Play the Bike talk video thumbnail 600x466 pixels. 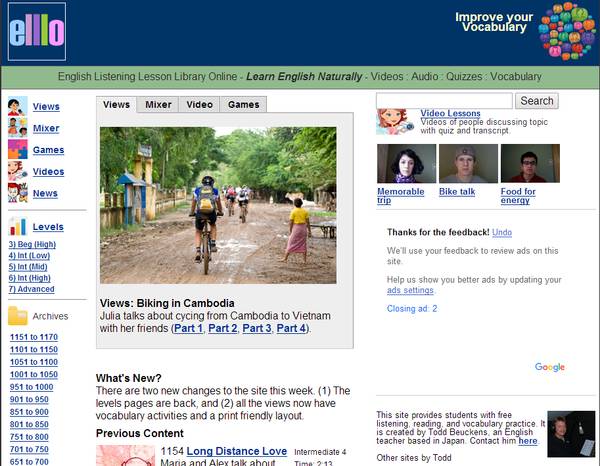(468, 164)
